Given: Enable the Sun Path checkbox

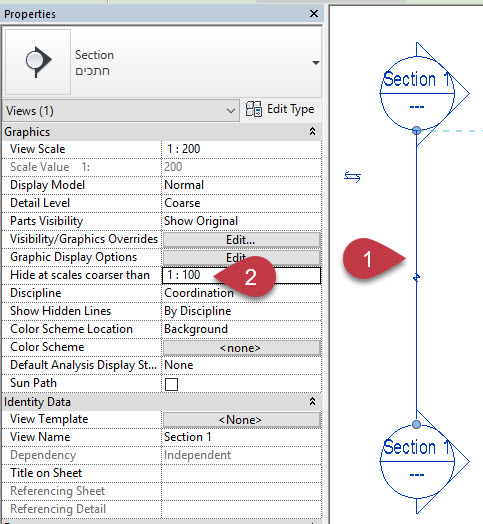Looking at the screenshot, I should [171, 384].
